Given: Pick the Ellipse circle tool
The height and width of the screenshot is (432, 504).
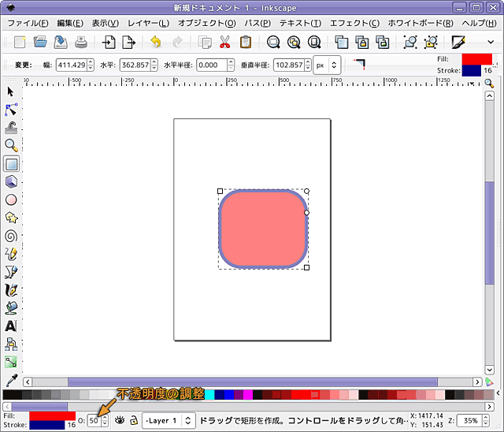Looking at the screenshot, I should tap(11, 200).
